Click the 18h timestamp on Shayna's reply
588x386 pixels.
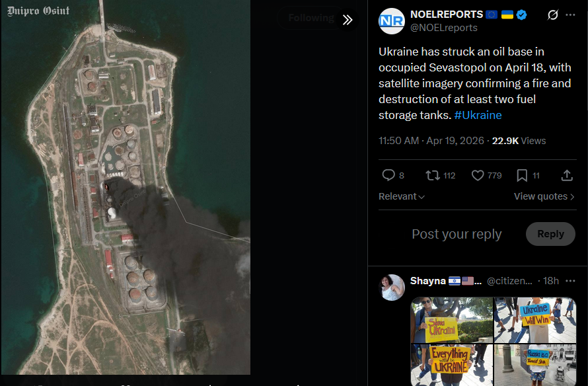tap(550, 281)
